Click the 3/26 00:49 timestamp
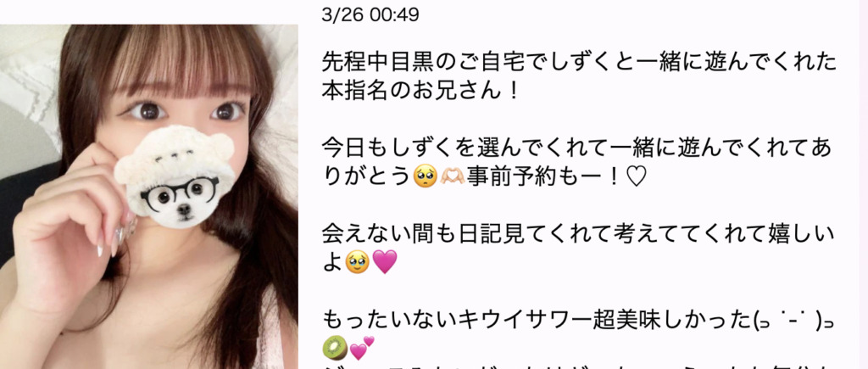The height and width of the screenshot is (369, 868). (x=370, y=14)
